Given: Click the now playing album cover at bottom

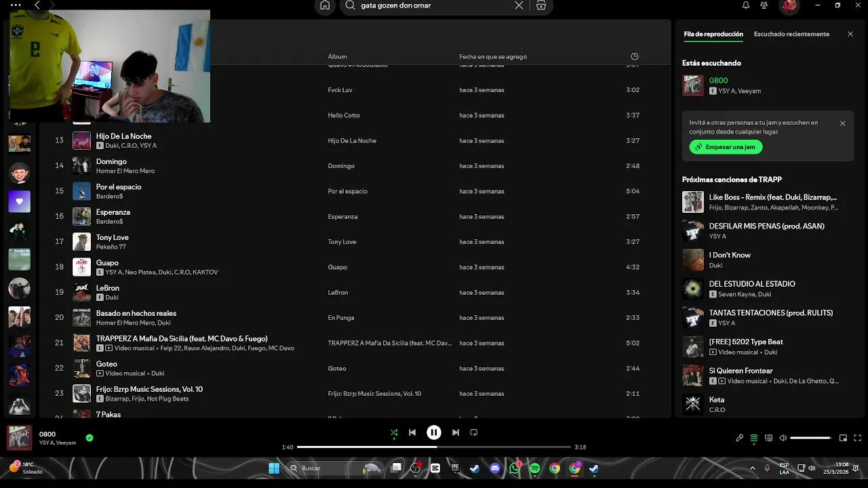Looking at the screenshot, I should (x=19, y=438).
